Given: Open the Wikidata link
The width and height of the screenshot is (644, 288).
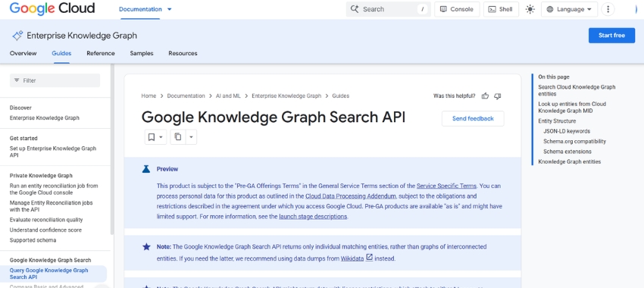Looking at the screenshot, I should pyautogui.click(x=352, y=259).
